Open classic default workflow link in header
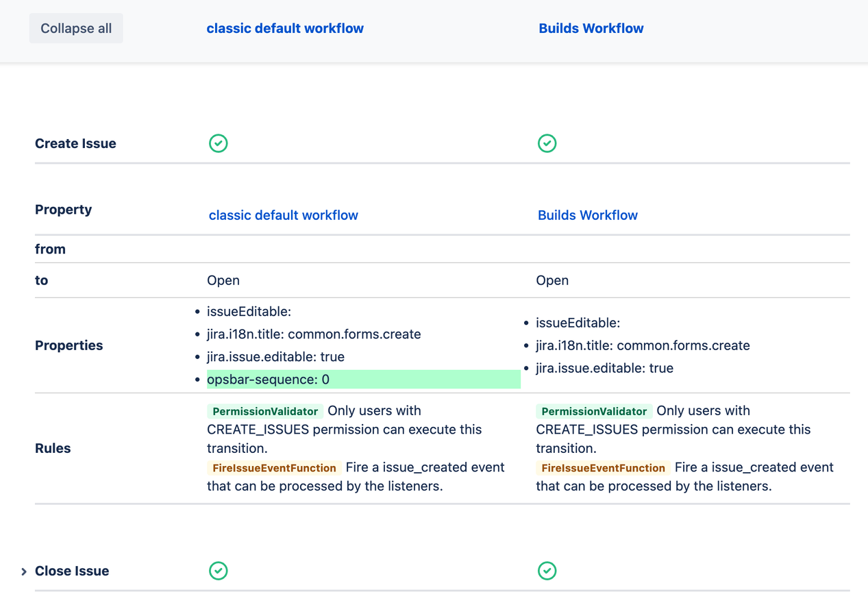 [x=285, y=28]
